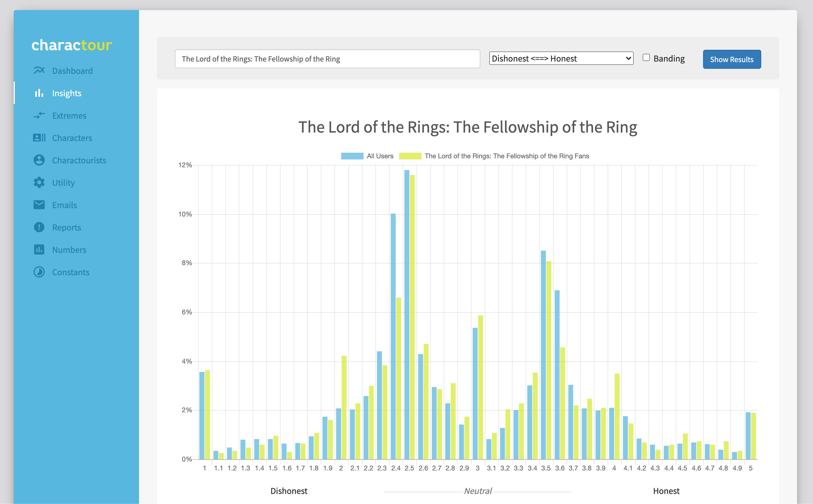Click the Insights bar chart icon

[39, 93]
